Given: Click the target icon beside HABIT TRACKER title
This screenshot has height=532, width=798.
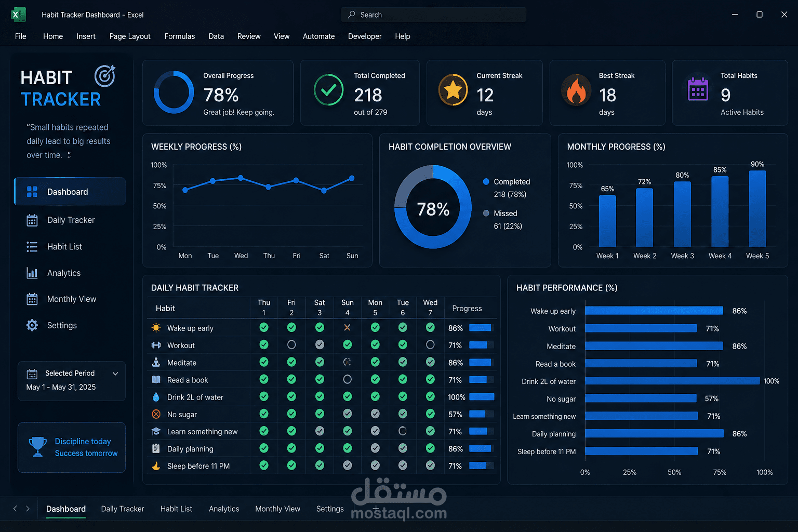Looking at the screenshot, I should 105,76.
